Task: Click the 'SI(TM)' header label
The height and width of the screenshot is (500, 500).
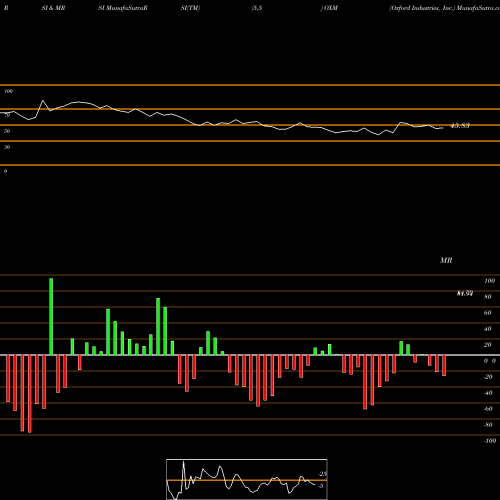Action: tap(190, 8)
